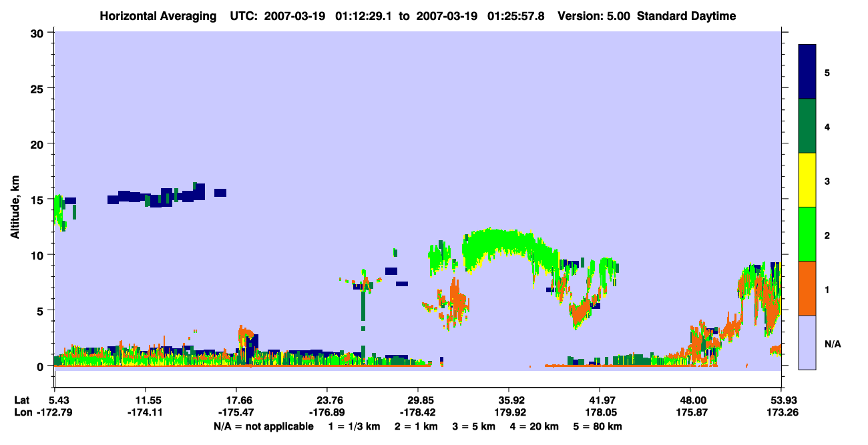This screenshot has height=445, width=868.
Task: Click legend text '3 = 5 km'
Action: pos(474,426)
